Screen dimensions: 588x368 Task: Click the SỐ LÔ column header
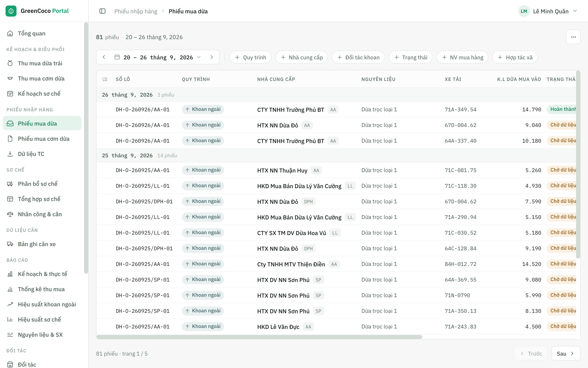point(123,79)
